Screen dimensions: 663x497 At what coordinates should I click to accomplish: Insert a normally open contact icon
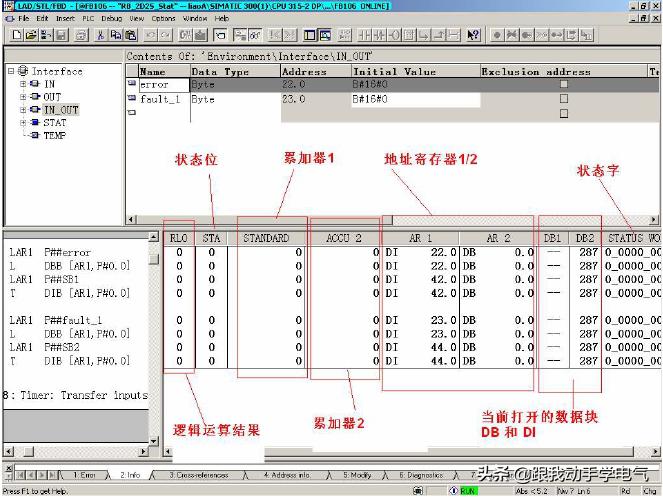point(364,35)
